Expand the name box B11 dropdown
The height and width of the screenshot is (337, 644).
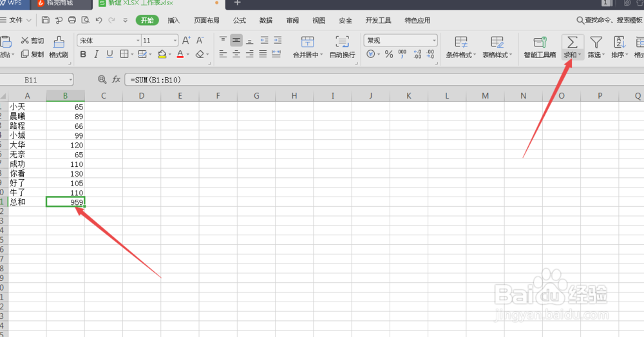(71, 80)
